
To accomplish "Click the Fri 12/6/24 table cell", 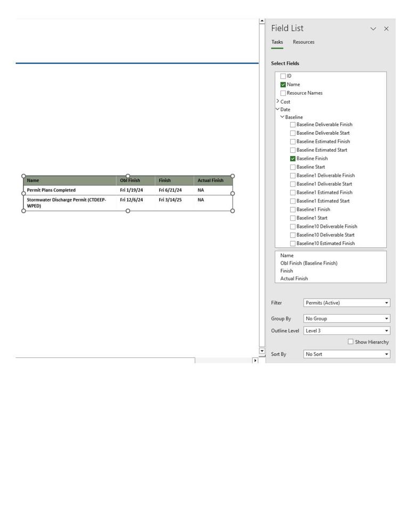I will coord(136,203).
